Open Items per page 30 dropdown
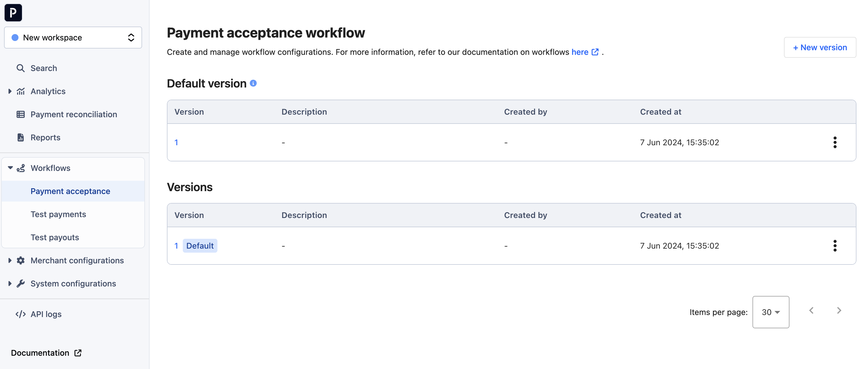Viewport: 868px width, 369px height. (770, 312)
